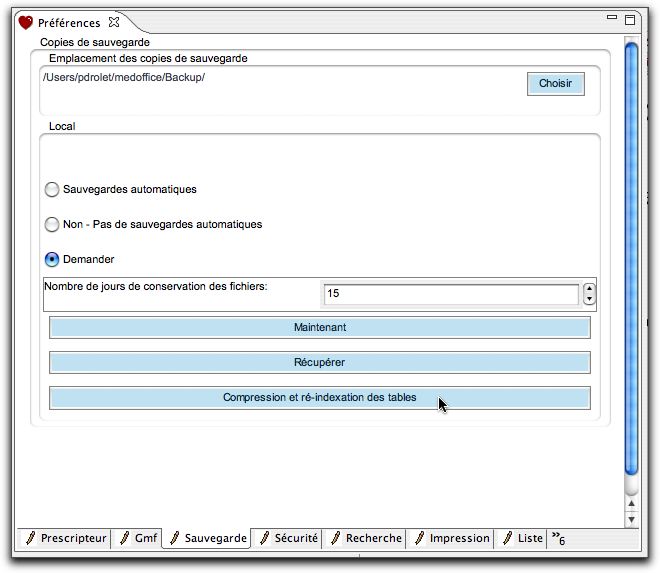The width and height of the screenshot is (660, 573).
Task: Click the retention days field showing 15
Action: tap(450, 294)
